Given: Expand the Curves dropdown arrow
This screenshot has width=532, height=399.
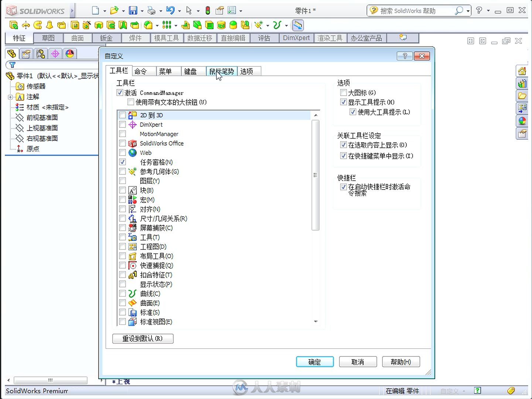Looking at the screenshot, I should [x=286, y=25].
